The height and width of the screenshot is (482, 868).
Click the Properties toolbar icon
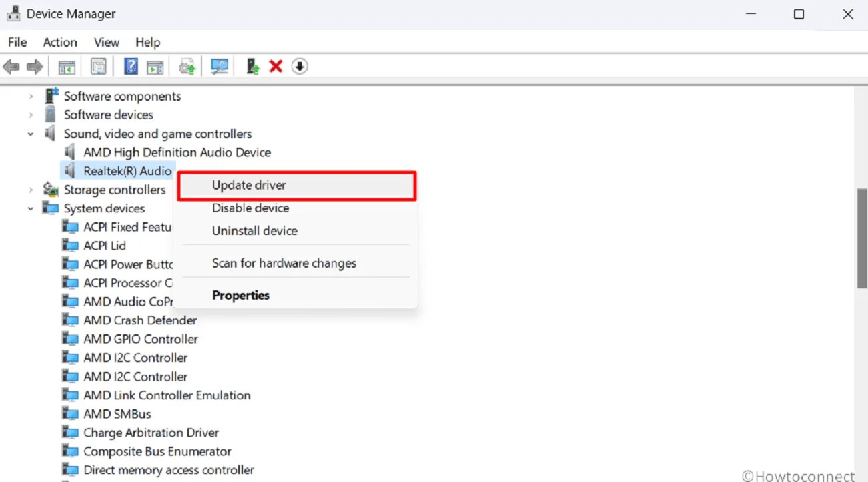pos(98,65)
